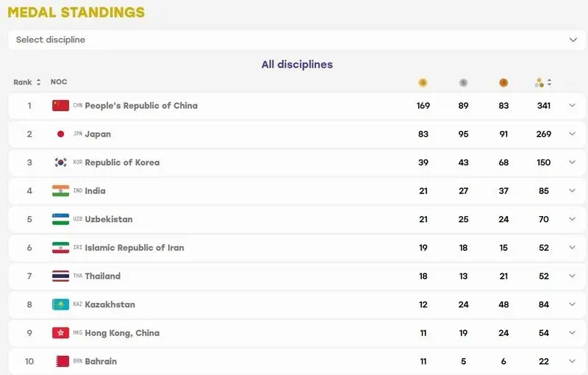Click the silver medal column icon
The image size is (588, 375).
coord(463,82)
